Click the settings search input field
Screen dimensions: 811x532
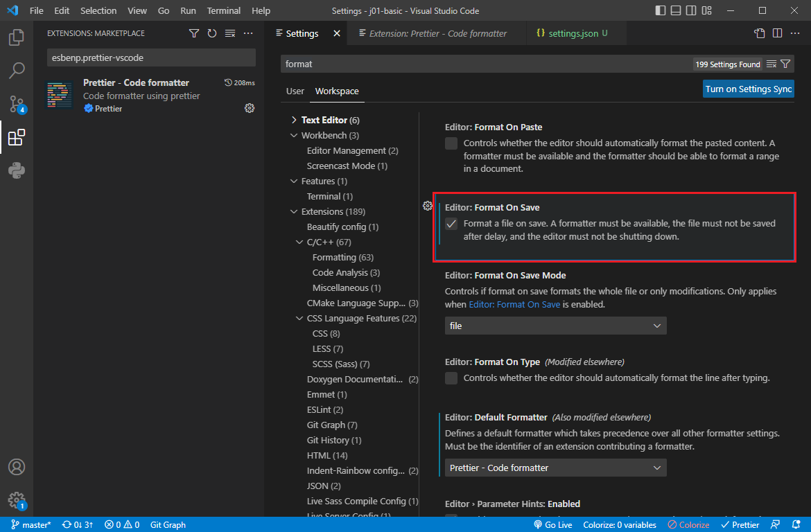(485, 64)
